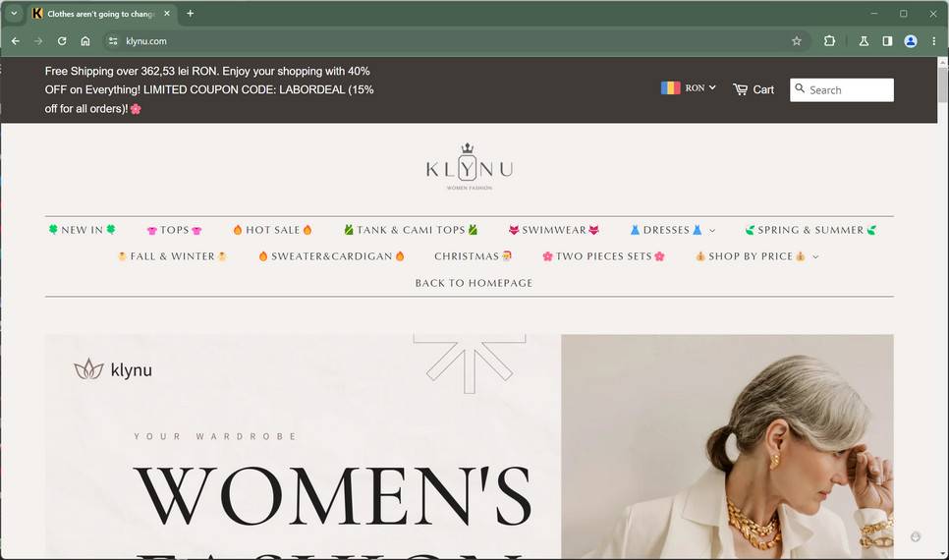949x560 pixels.
Task: Click the WOMEN'S banner headline
Action: [332, 495]
